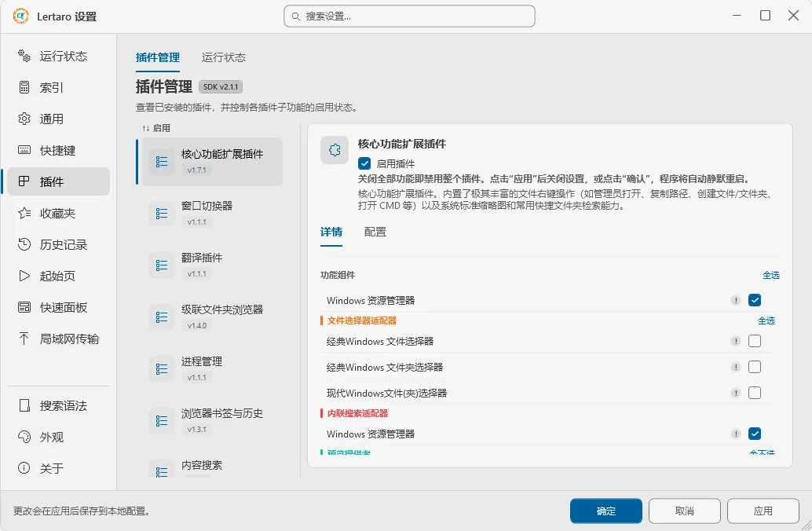Click the 取消 button
The width and height of the screenshot is (812, 531).
[x=685, y=511]
